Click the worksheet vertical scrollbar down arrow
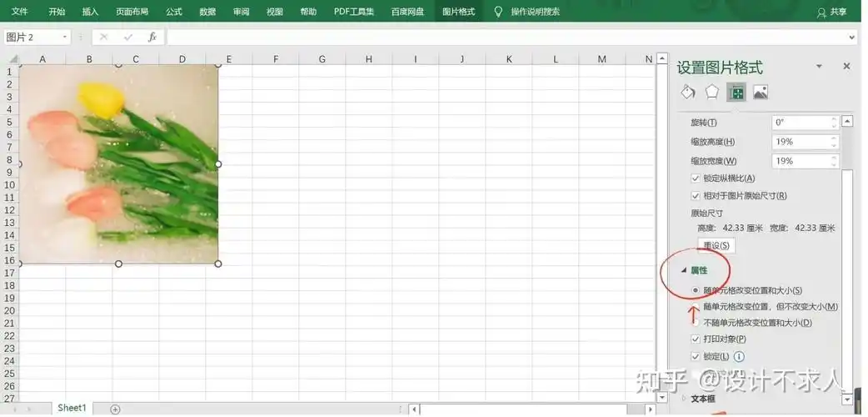868x417 pixels. (662, 397)
